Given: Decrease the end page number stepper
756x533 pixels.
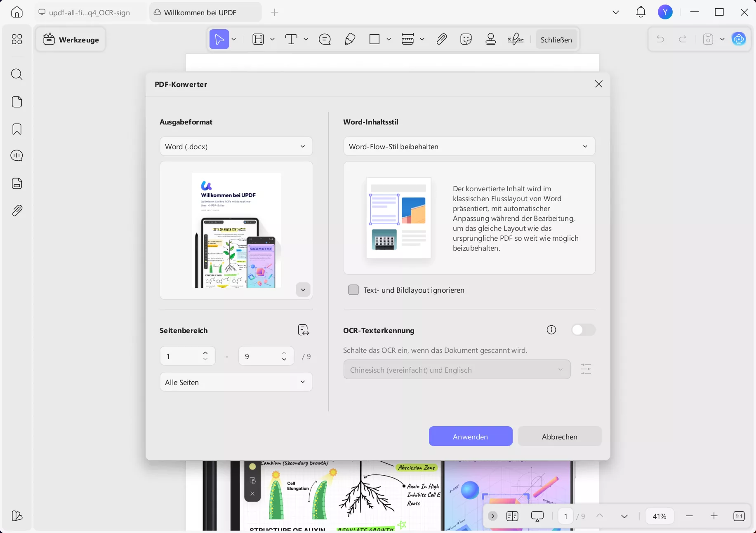Looking at the screenshot, I should (284, 359).
